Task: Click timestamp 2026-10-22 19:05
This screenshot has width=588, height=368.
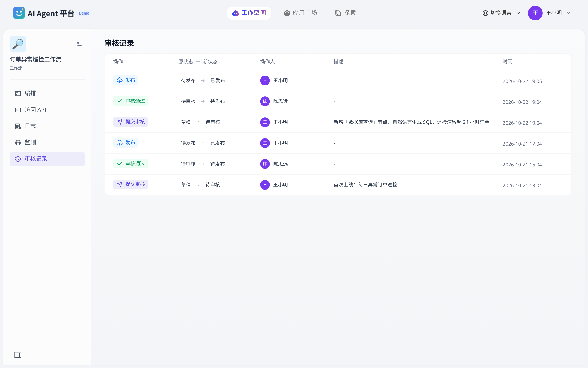Action: coord(522,81)
